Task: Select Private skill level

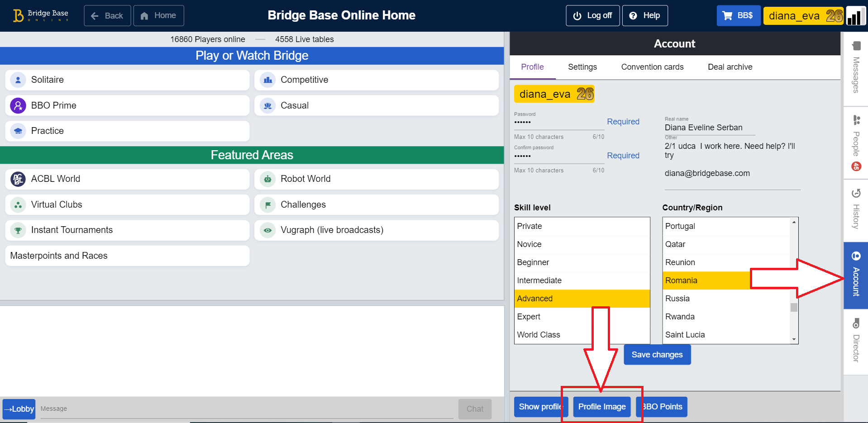Action: coord(582,226)
